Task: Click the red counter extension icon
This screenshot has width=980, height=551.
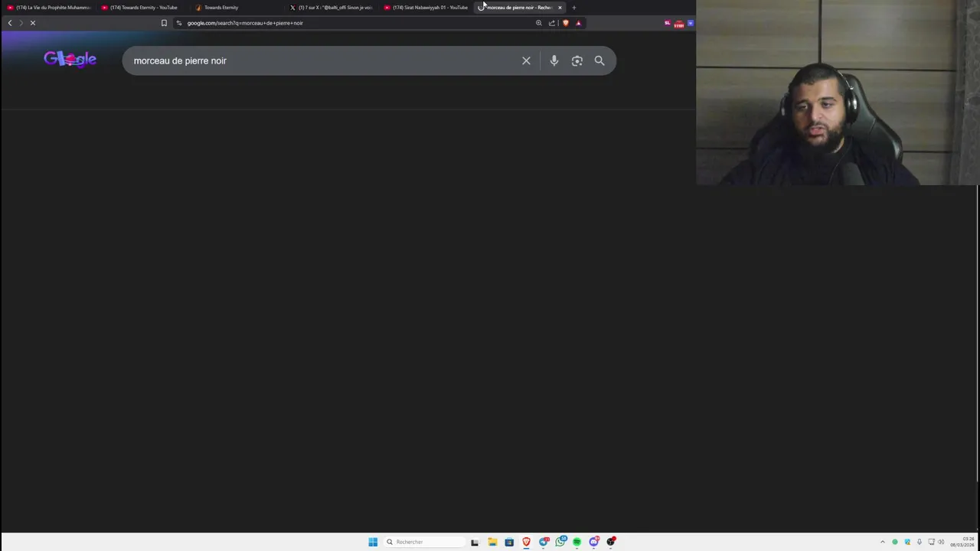Action: pos(679,24)
